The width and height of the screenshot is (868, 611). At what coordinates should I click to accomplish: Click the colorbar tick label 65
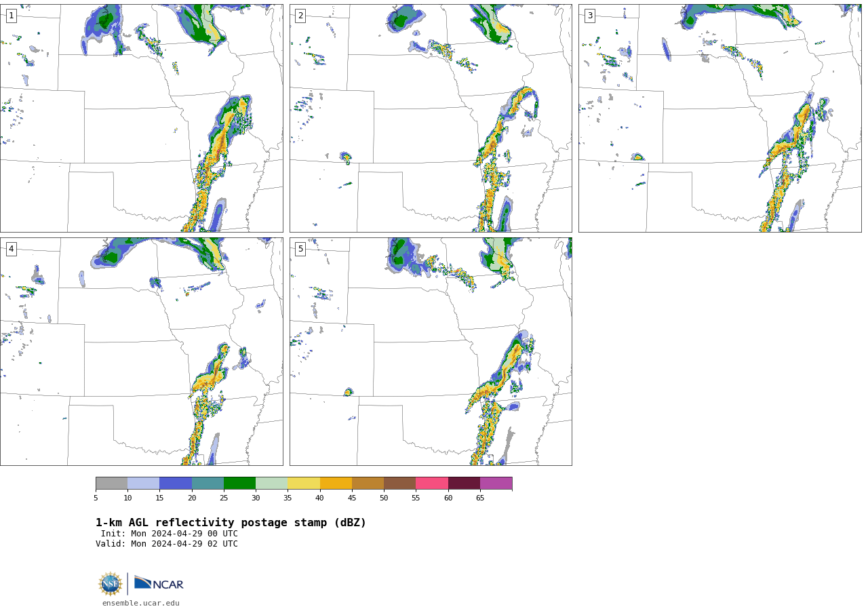(x=480, y=498)
